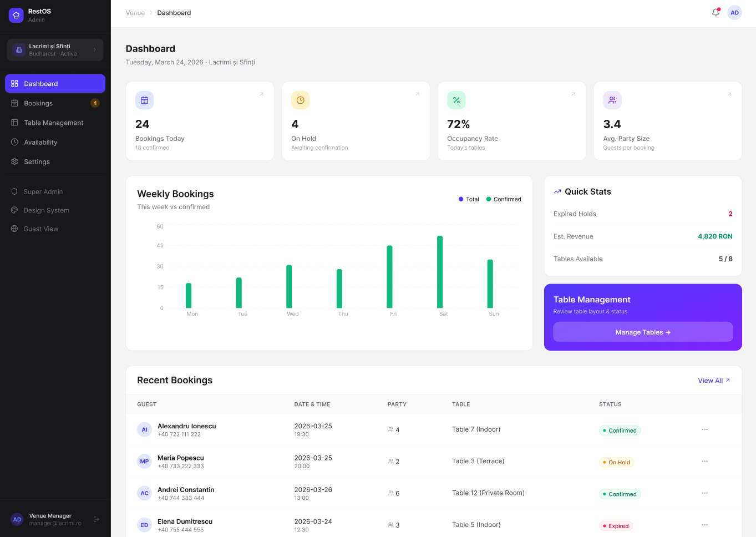Click the AC guest avatar
This screenshot has height=537, width=756.
tap(144, 493)
